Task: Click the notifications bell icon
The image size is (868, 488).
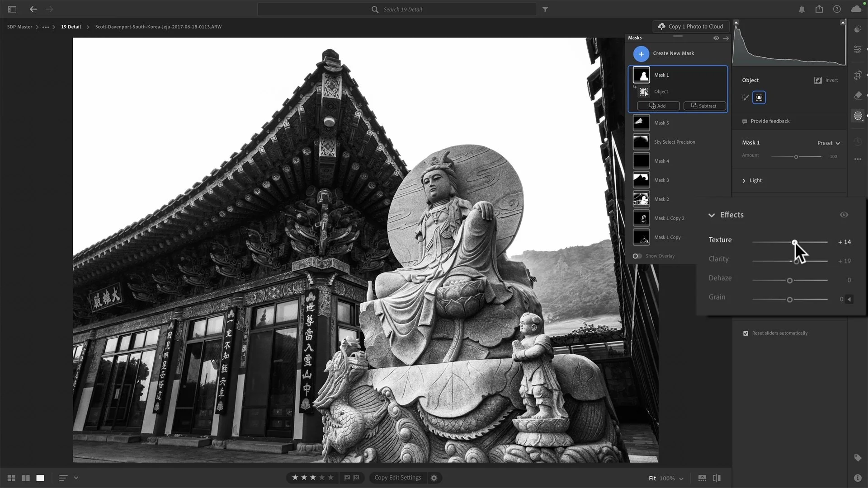Action: point(802,9)
